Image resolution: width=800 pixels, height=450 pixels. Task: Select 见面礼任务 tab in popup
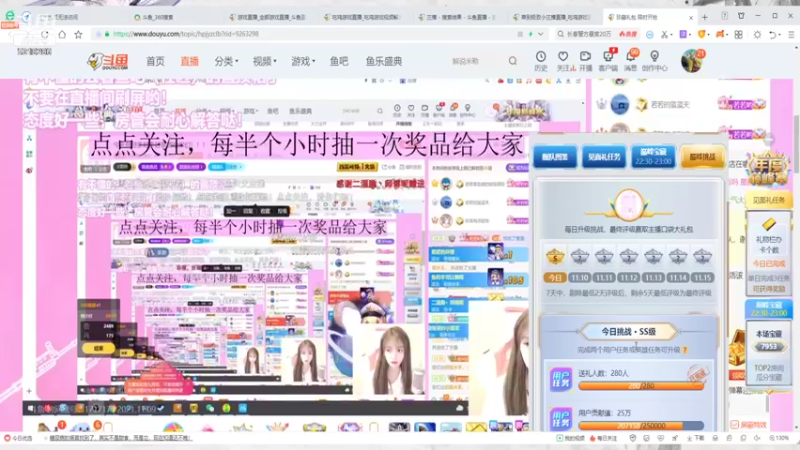click(604, 157)
